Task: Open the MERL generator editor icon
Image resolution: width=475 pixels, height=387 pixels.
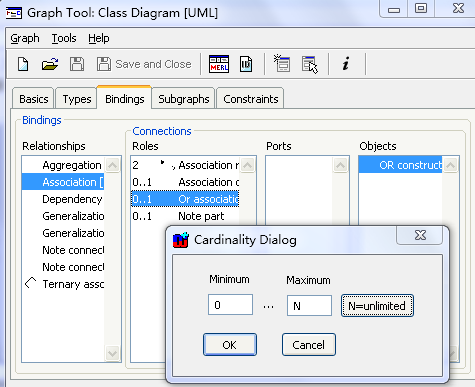Action: pyautogui.click(x=219, y=64)
